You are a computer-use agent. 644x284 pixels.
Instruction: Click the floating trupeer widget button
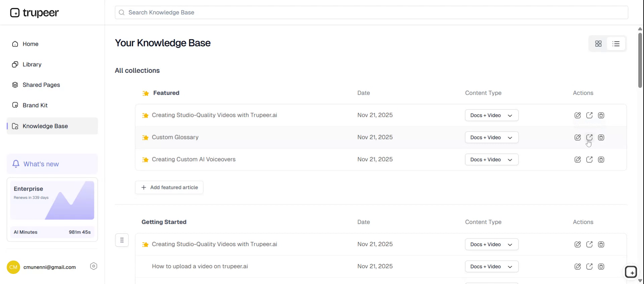(x=631, y=272)
